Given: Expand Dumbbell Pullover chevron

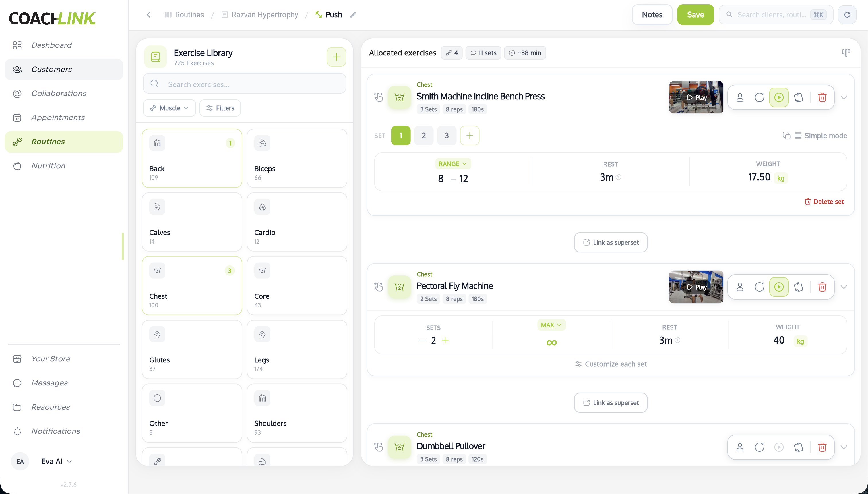Looking at the screenshot, I should tap(844, 447).
